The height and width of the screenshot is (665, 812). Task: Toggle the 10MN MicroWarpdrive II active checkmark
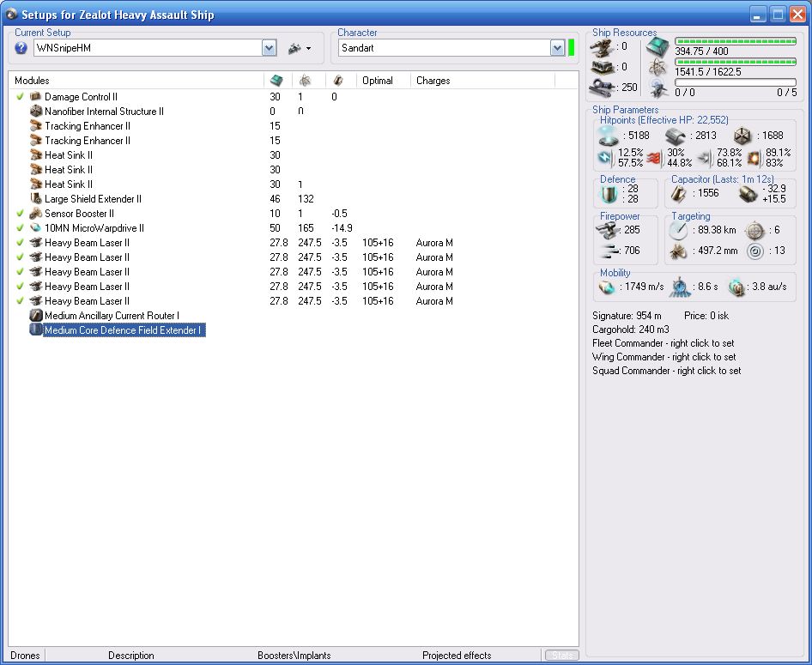point(21,227)
